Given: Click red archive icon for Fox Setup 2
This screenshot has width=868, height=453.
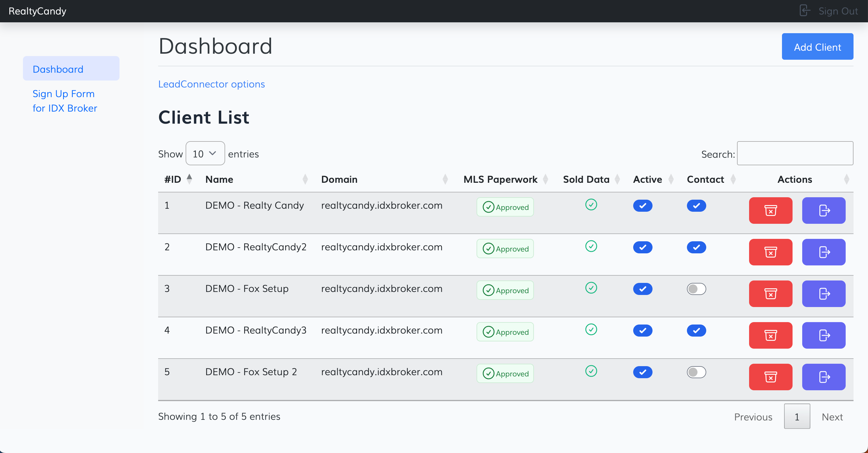Looking at the screenshot, I should [770, 377].
